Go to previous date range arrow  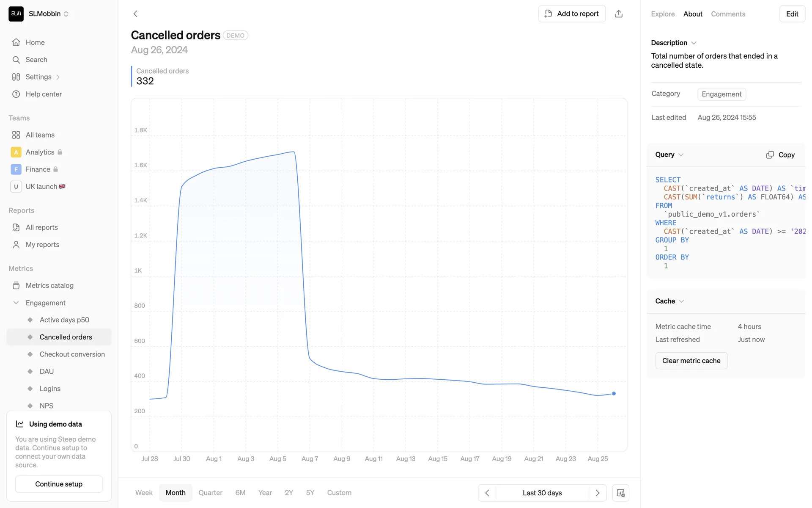[x=487, y=493]
